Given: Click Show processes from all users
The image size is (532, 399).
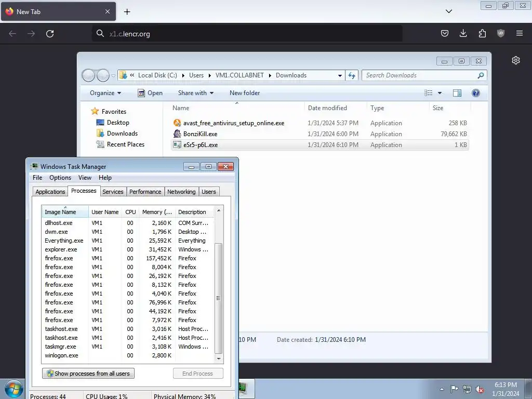Looking at the screenshot, I should (88, 374).
